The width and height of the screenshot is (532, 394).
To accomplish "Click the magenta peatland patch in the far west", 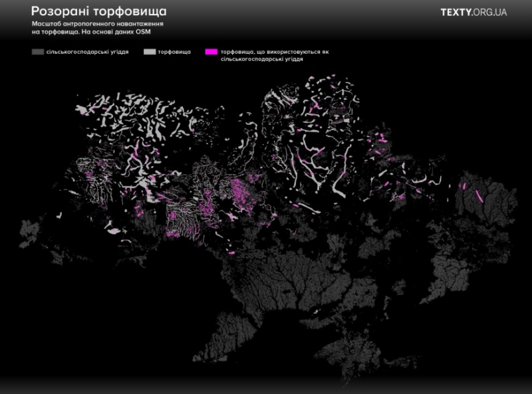I will pyautogui.click(x=88, y=174).
